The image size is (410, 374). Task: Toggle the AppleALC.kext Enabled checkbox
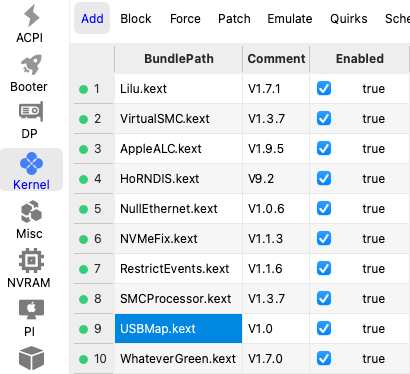pyautogui.click(x=324, y=148)
